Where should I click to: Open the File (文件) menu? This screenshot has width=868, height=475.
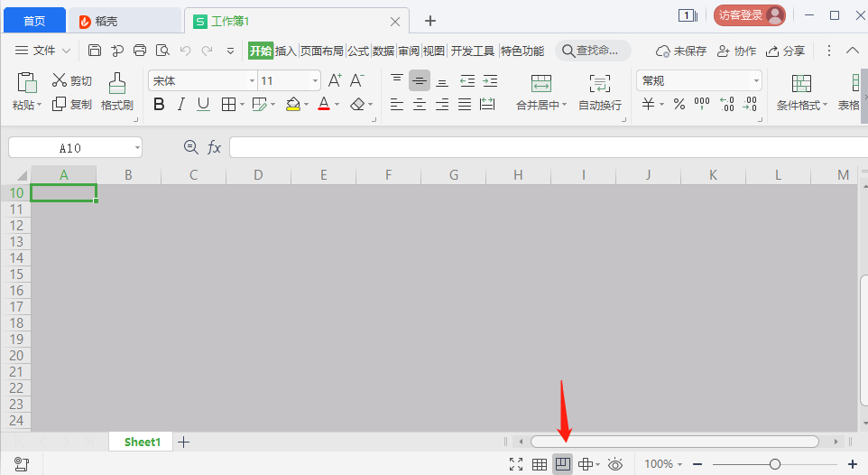(x=42, y=51)
